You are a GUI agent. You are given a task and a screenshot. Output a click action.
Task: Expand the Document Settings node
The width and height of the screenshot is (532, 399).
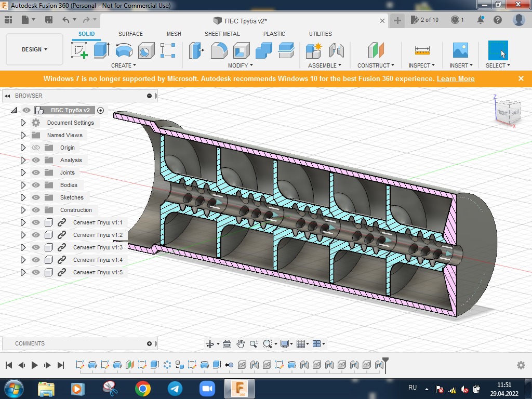tap(23, 123)
